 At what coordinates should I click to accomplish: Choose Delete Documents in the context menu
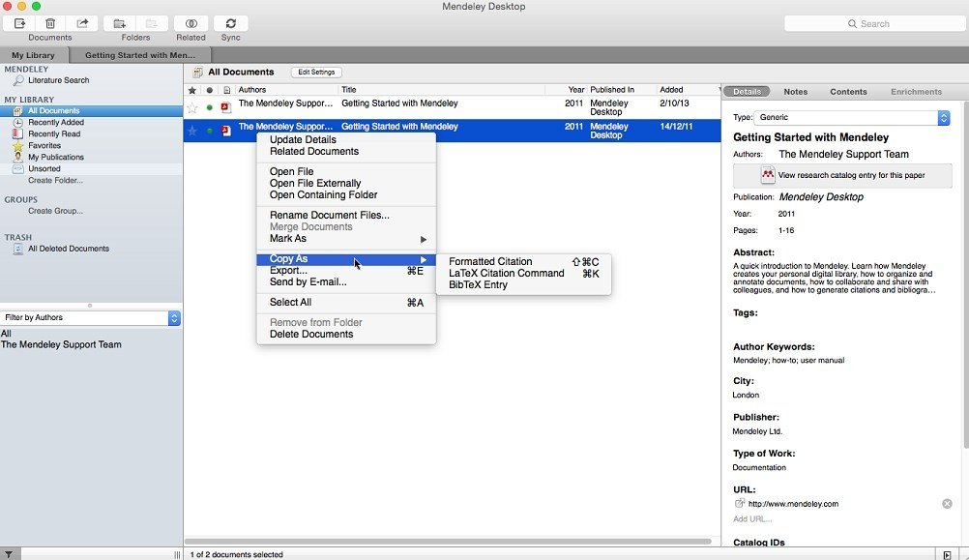click(x=346, y=335)
